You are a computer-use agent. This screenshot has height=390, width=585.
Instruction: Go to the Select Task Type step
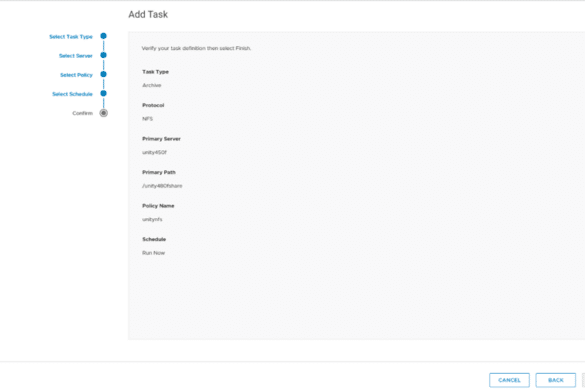71,37
